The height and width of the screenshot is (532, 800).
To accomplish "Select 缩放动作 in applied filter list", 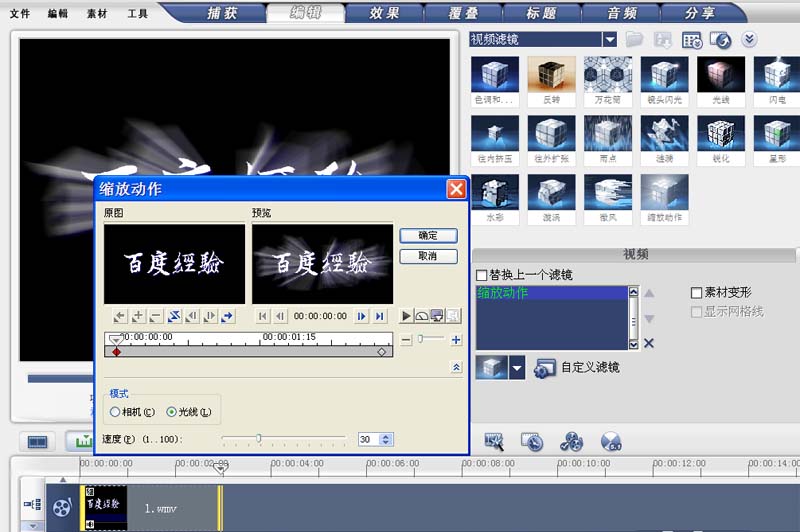I will click(x=552, y=293).
